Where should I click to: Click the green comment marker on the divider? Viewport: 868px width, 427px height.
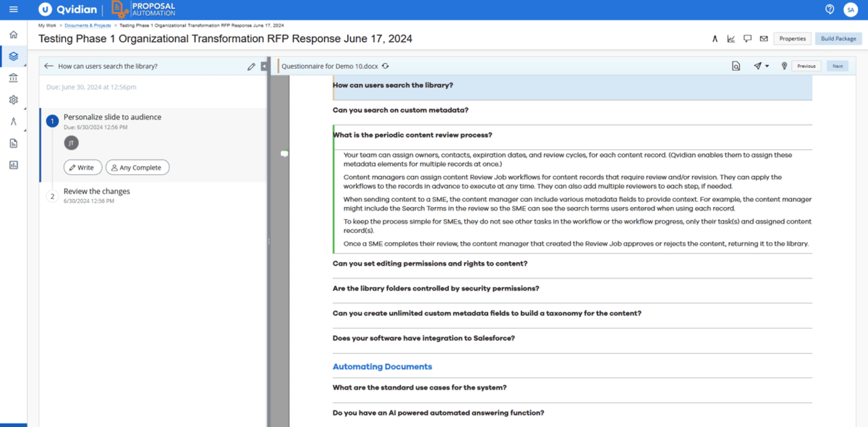[x=284, y=153]
